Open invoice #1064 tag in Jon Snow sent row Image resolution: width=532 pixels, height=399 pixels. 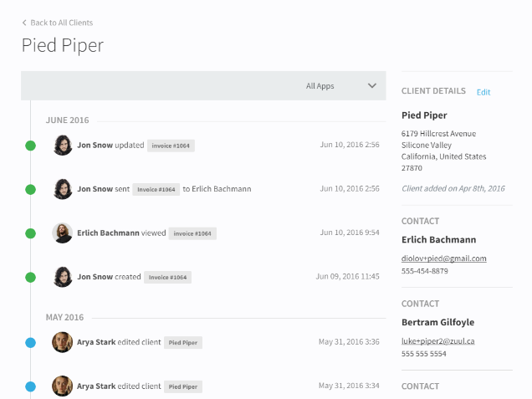point(156,190)
